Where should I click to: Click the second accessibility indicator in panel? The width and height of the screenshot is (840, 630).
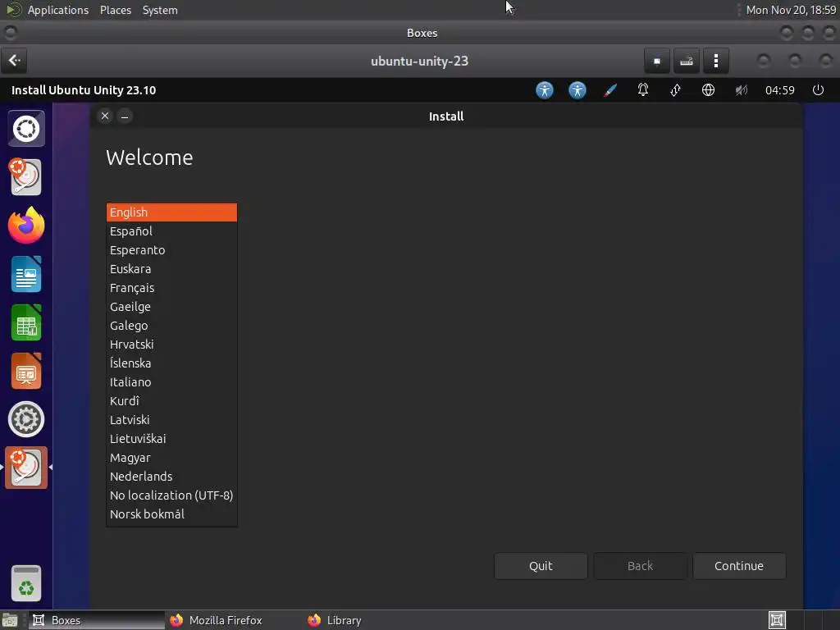(x=577, y=90)
